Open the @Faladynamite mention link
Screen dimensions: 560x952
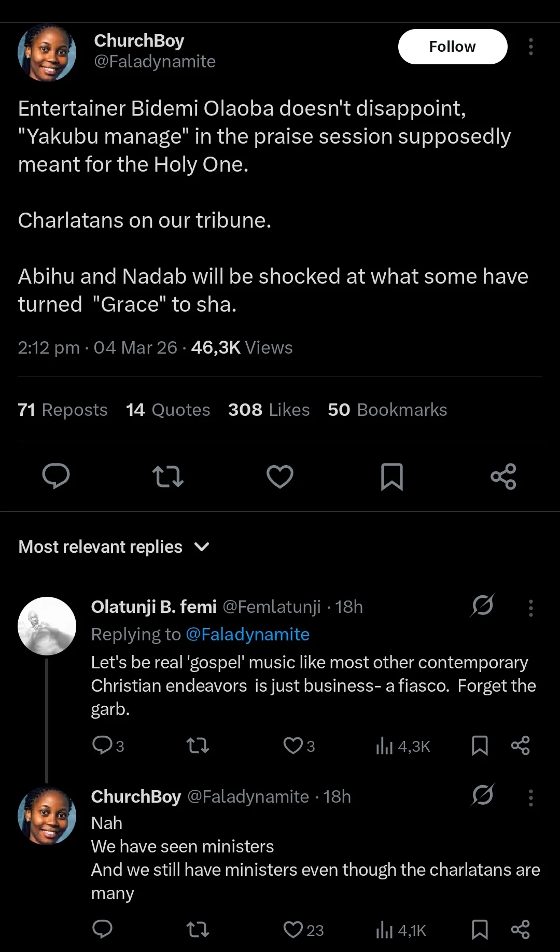point(247,634)
